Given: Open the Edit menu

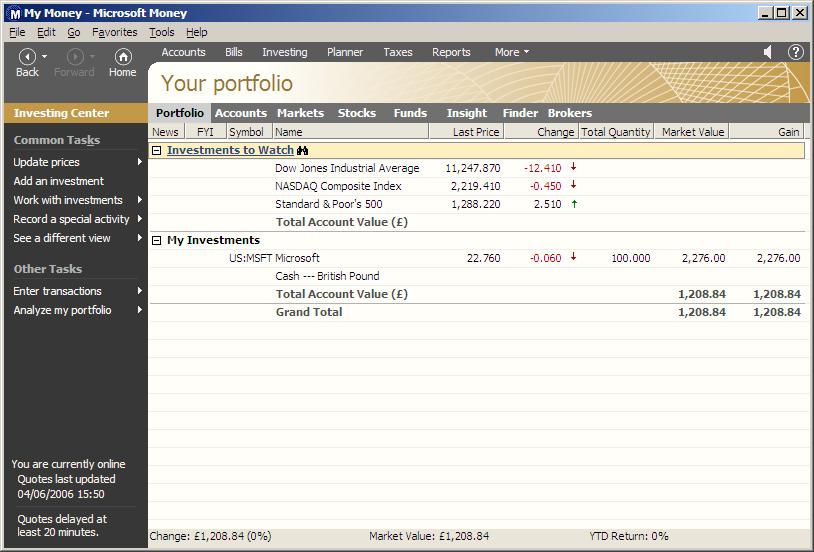Looking at the screenshot, I should tap(46, 32).
